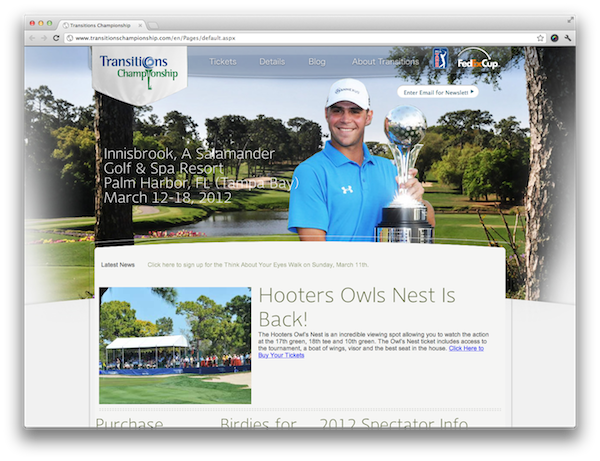Open the Tickets menu
The image size is (600, 461).
click(223, 62)
